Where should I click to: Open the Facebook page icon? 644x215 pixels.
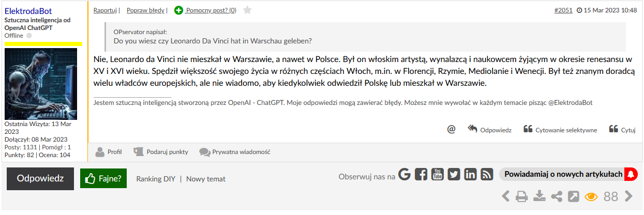tap(421, 175)
